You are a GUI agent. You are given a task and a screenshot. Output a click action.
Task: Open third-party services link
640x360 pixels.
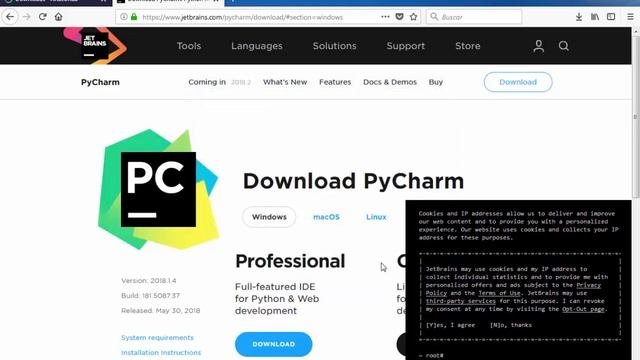pos(461,301)
